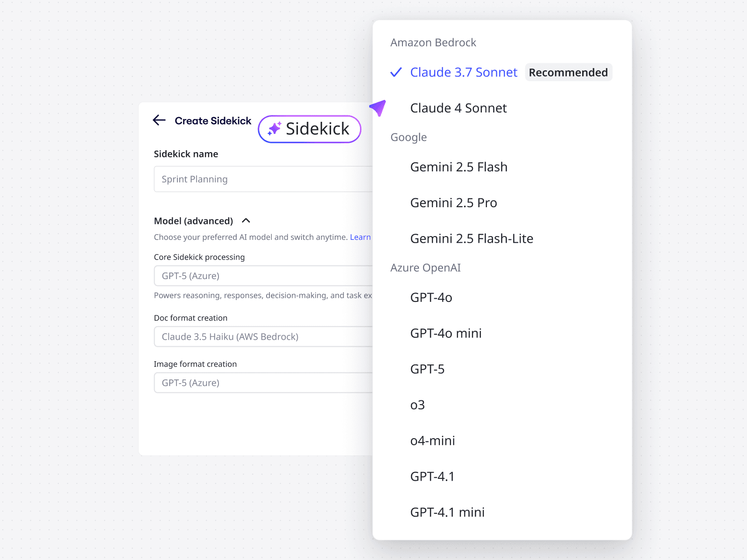Open the Doc format creation dropdown

(x=263, y=336)
